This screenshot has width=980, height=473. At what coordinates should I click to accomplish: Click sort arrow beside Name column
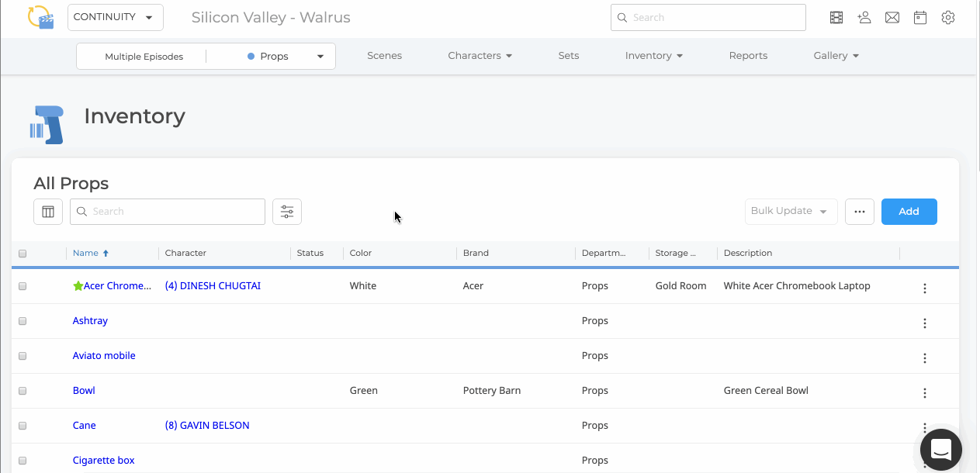click(x=106, y=253)
